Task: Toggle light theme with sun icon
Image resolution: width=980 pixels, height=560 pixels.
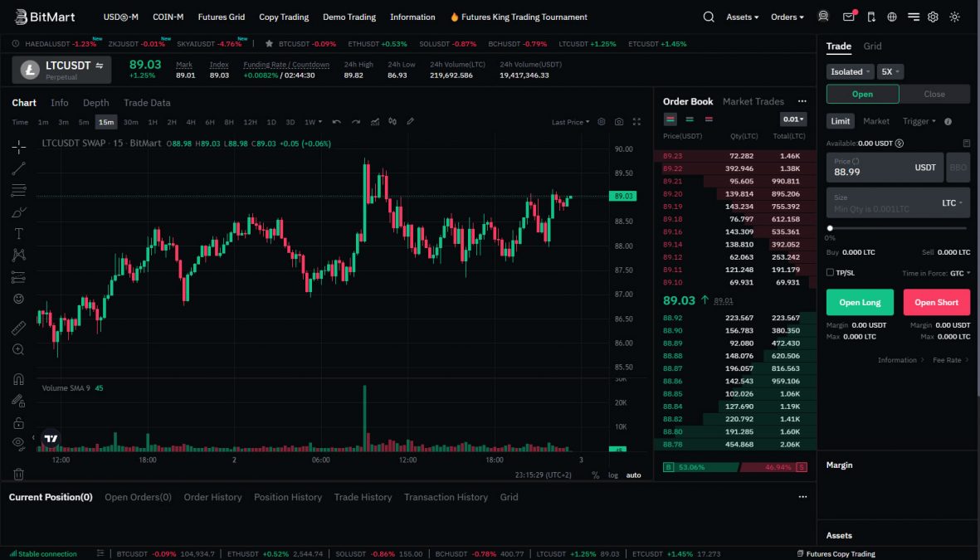Action: [954, 17]
